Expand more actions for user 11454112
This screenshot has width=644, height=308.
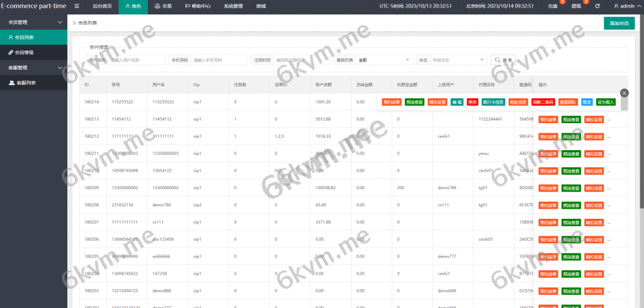pyautogui.click(x=609, y=120)
